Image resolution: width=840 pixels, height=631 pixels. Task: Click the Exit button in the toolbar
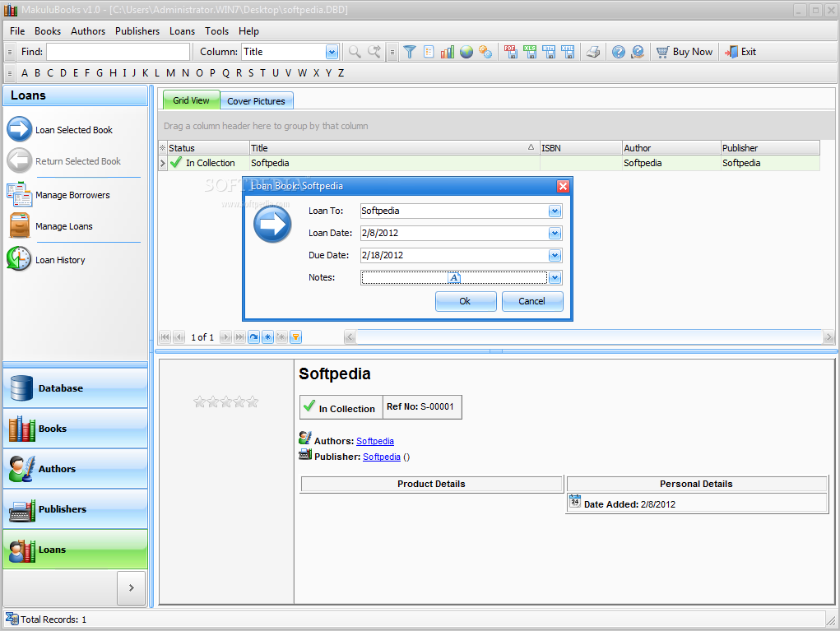pyautogui.click(x=740, y=52)
